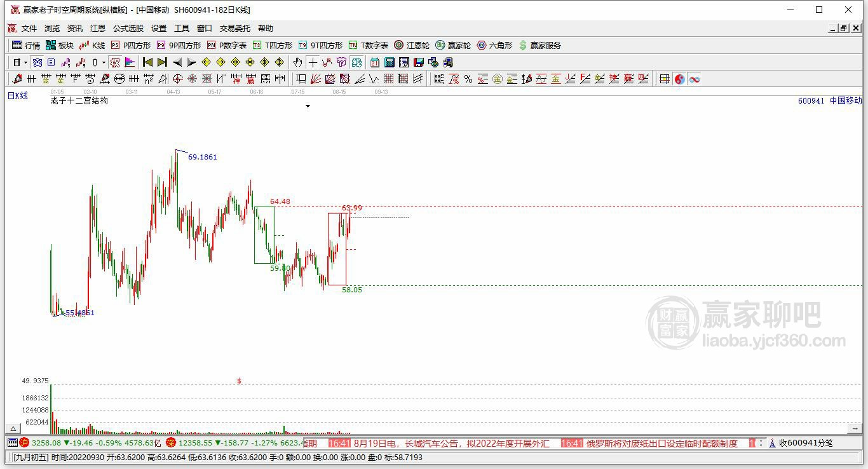The image size is (868, 469).
Task: Open the 日 period dropdown in toolbar
Action: [x=20, y=62]
